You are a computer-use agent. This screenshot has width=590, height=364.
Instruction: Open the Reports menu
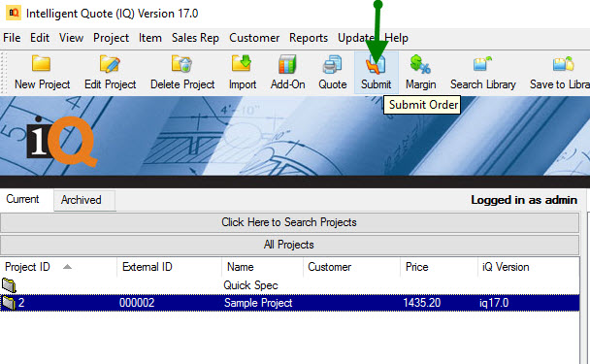tap(309, 38)
